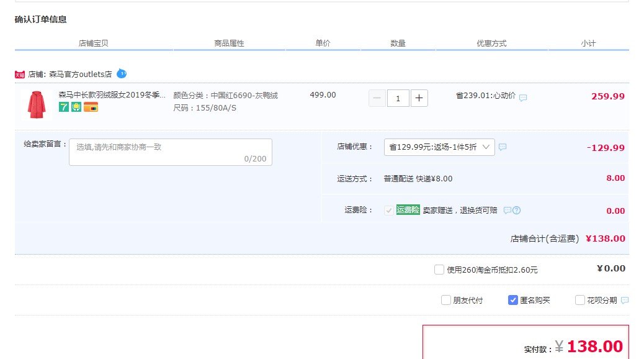Click the 店铺合计 total ¥138.00

606,239
